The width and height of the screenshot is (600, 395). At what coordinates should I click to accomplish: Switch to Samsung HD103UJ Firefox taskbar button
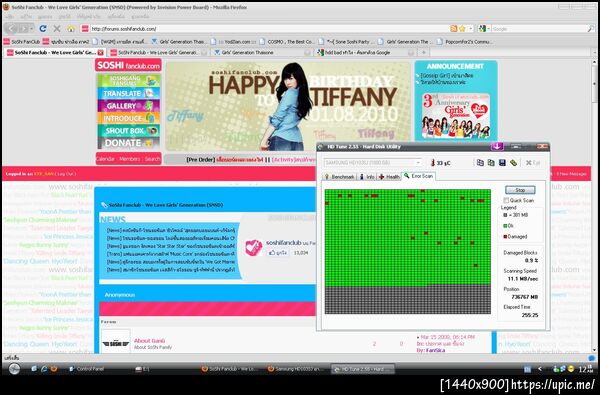coord(297,369)
